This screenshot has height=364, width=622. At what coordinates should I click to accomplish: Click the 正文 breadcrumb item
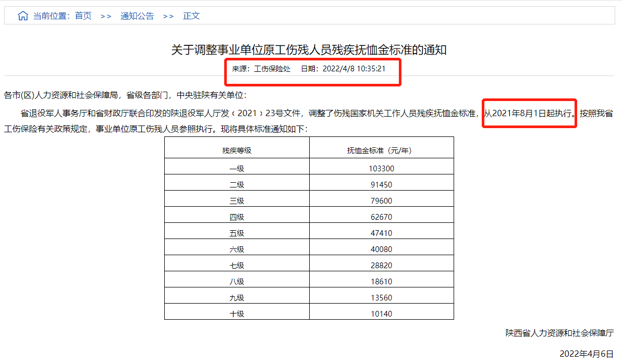[191, 16]
